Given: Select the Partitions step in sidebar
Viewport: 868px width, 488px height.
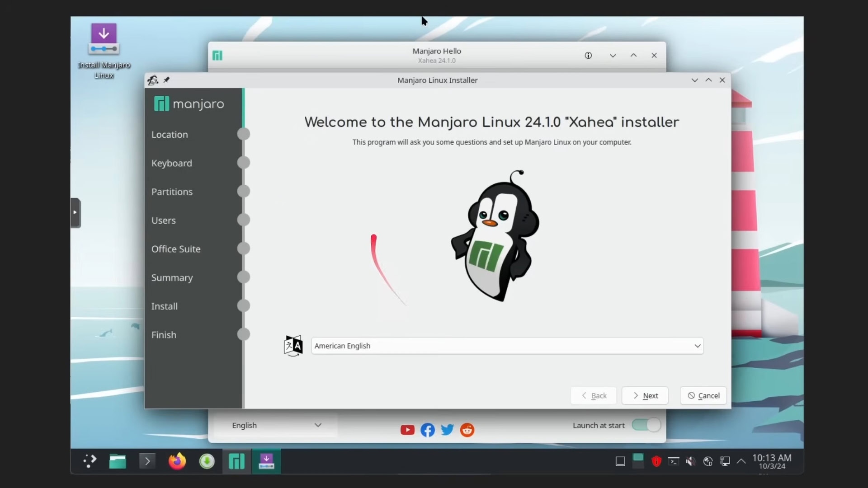Looking at the screenshot, I should tap(172, 191).
